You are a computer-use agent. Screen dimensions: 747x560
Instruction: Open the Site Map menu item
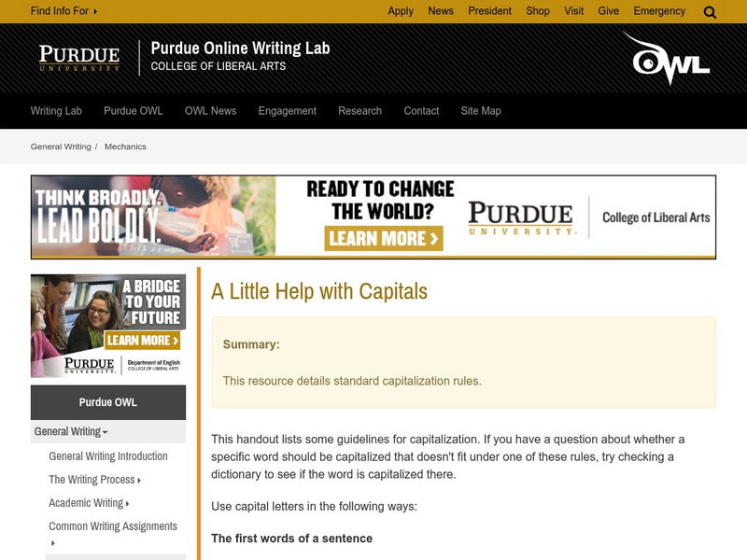point(481,111)
